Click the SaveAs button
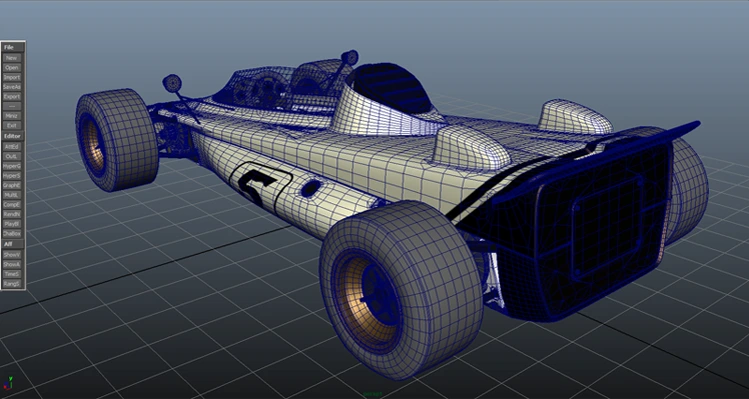Screen dimensions: 749x399 pyautogui.click(x=11, y=87)
